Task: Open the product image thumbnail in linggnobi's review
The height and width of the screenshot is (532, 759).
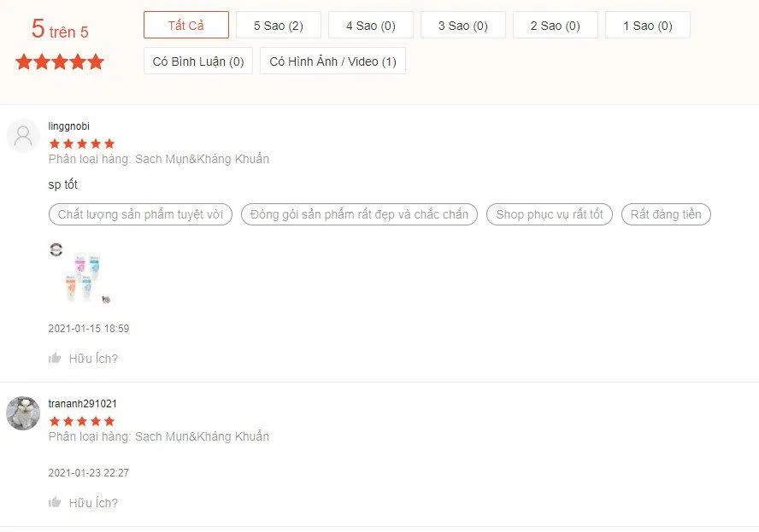Action: click(x=82, y=277)
